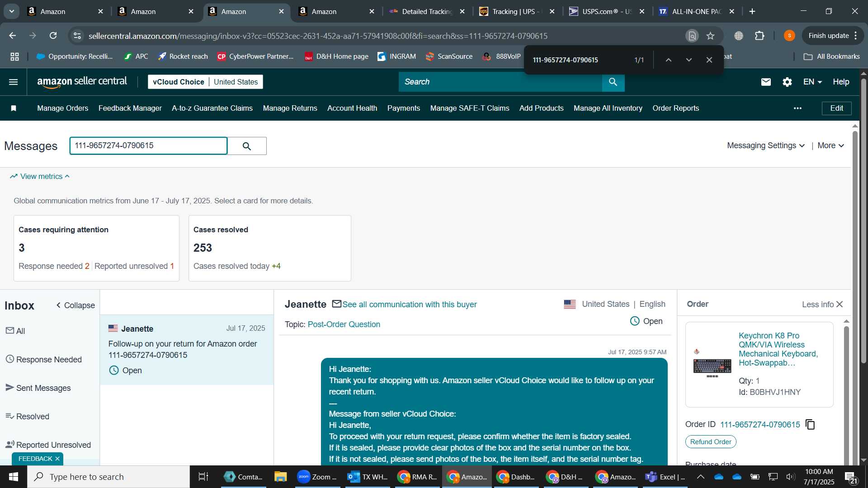Open the settings gear in header

point(787,82)
